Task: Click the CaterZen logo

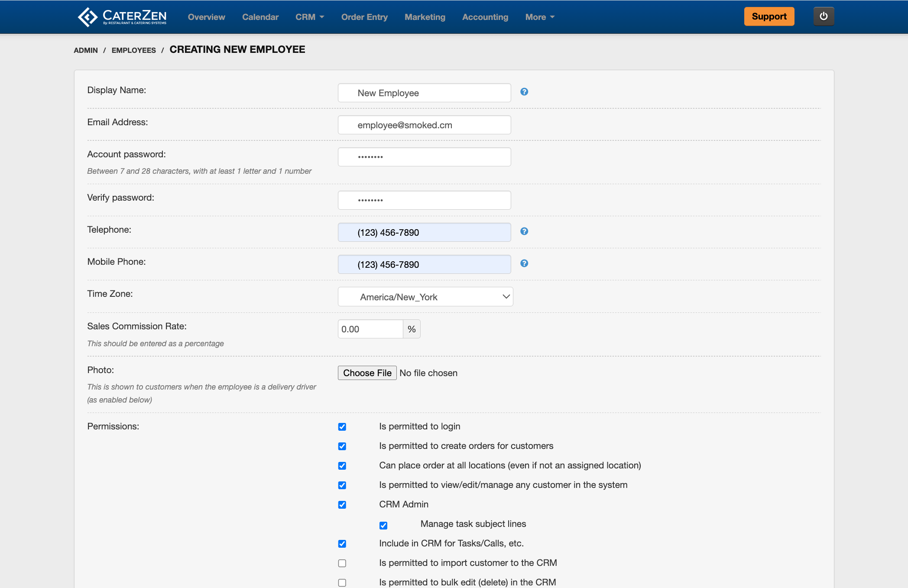Action: coord(122,17)
